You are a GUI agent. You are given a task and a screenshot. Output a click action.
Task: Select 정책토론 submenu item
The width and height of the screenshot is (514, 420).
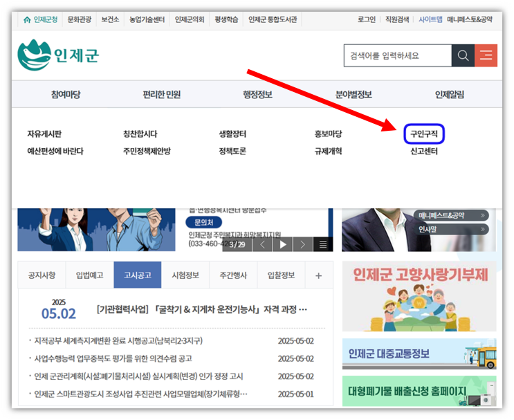[x=232, y=151]
